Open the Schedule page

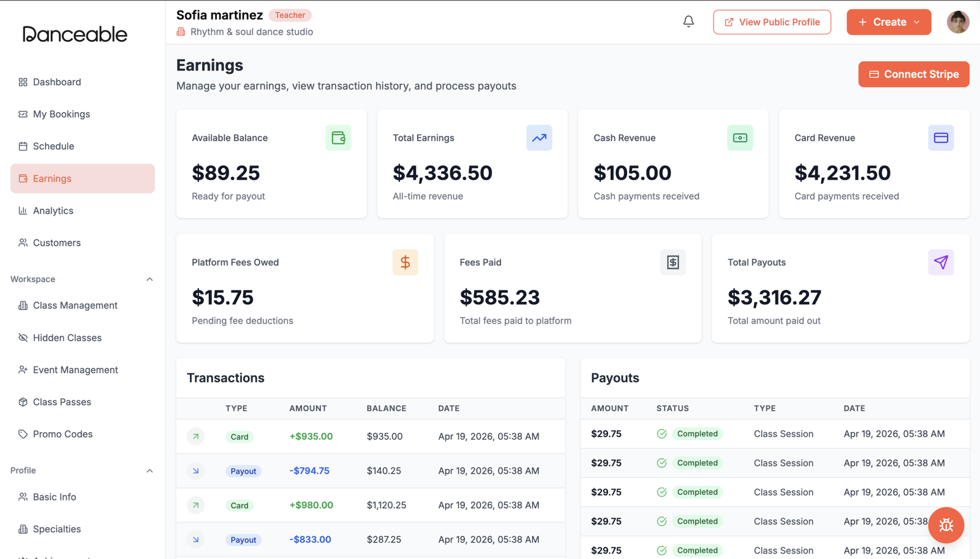click(x=82, y=146)
